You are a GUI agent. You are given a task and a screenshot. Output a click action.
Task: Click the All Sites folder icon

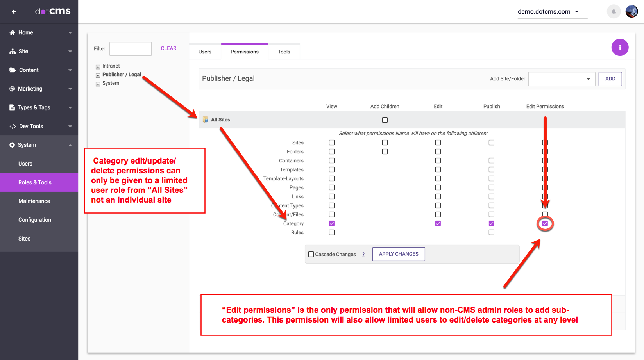pos(205,120)
